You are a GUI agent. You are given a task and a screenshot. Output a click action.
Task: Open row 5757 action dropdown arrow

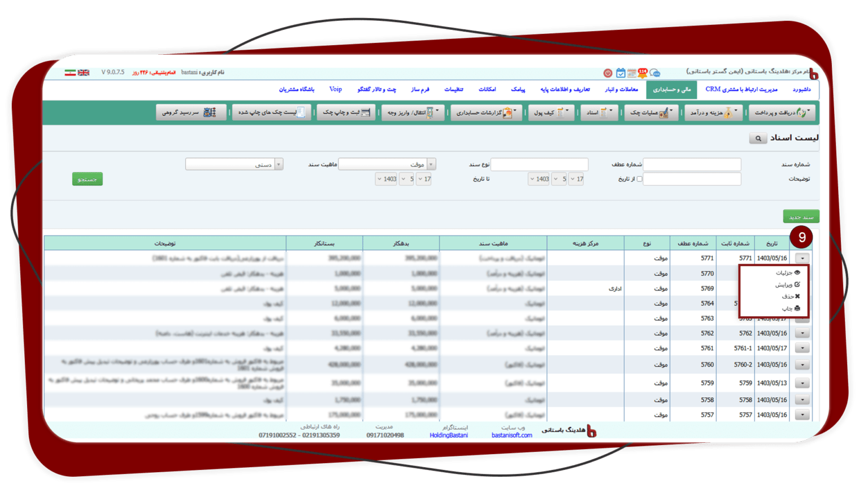coord(802,415)
